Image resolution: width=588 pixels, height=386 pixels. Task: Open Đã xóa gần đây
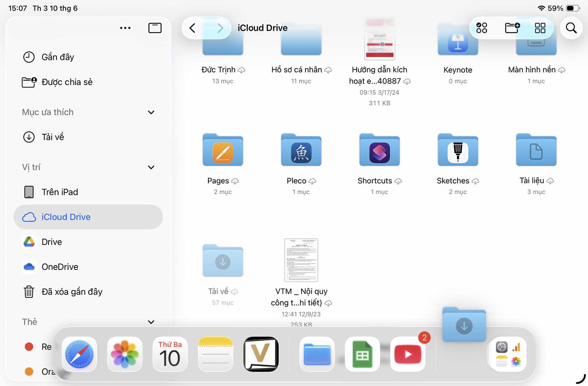[x=72, y=292]
